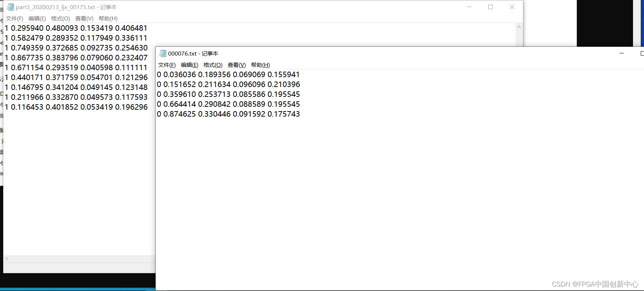644x291 pixels.
Task: Open 帮助(H) menu in 000076.txt Notepad window
Action: point(261,65)
